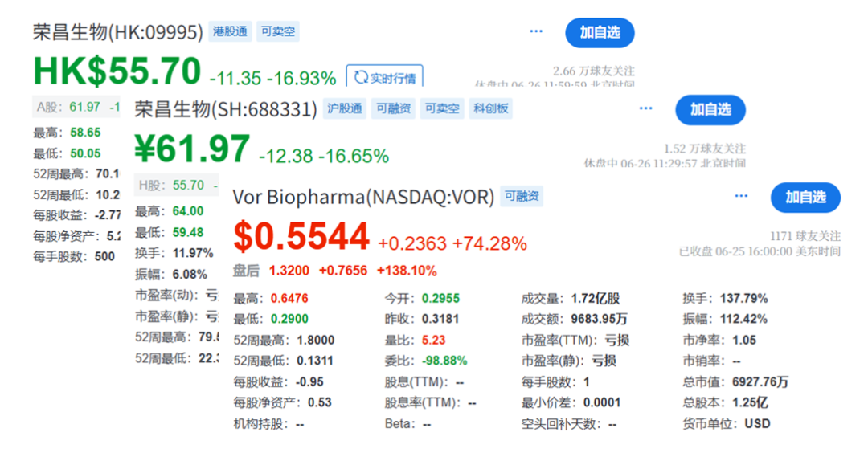The height and width of the screenshot is (461, 868).
Task: Click 可融资 tag beside SH:688331
Action: [x=393, y=108]
